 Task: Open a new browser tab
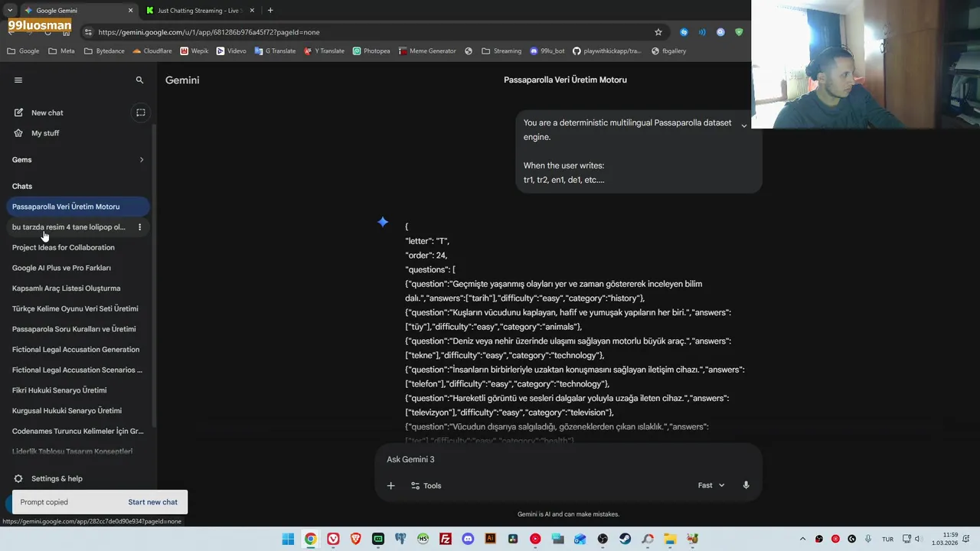click(x=270, y=11)
